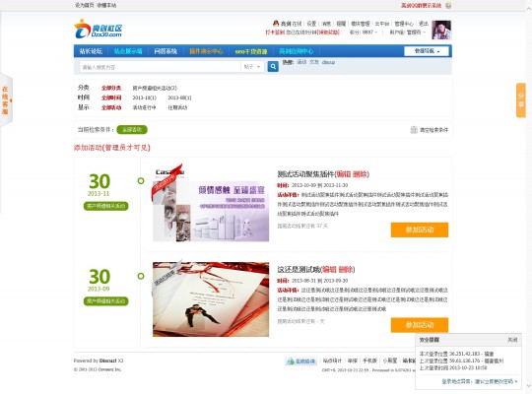Click the online consult icon in footer
The width and height of the screenshot is (532, 394).
pos(300,361)
